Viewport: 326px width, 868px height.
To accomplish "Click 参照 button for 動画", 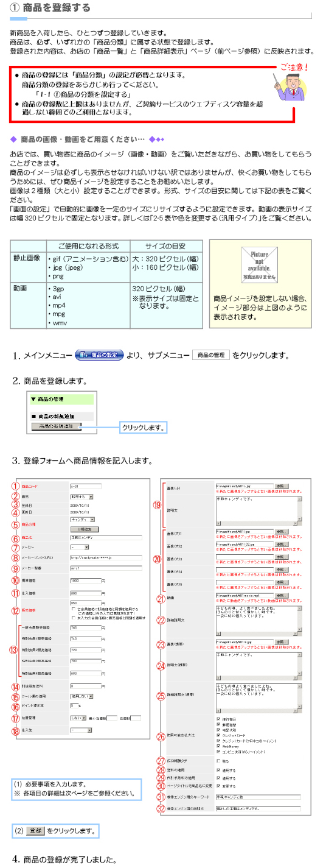I will [282, 595].
